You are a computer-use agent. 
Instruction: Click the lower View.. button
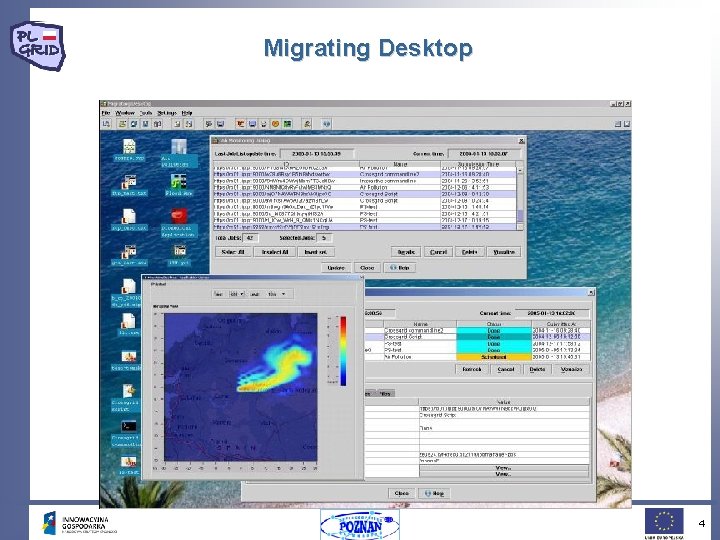504,474
